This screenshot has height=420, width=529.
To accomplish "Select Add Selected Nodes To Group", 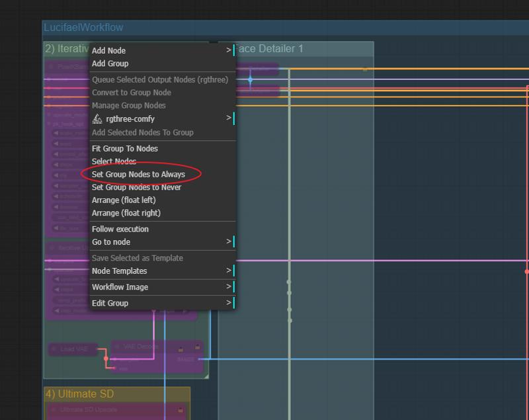I will point(163,132).
